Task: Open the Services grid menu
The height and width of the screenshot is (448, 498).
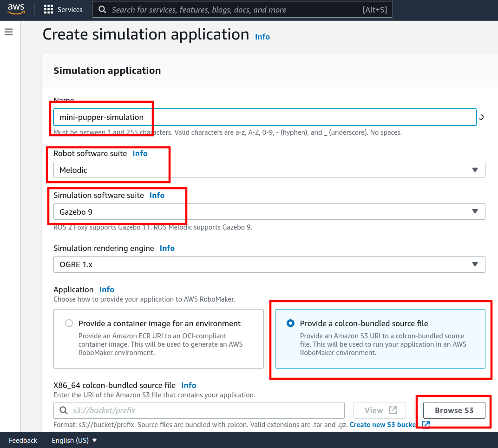Action: (48, 10)
